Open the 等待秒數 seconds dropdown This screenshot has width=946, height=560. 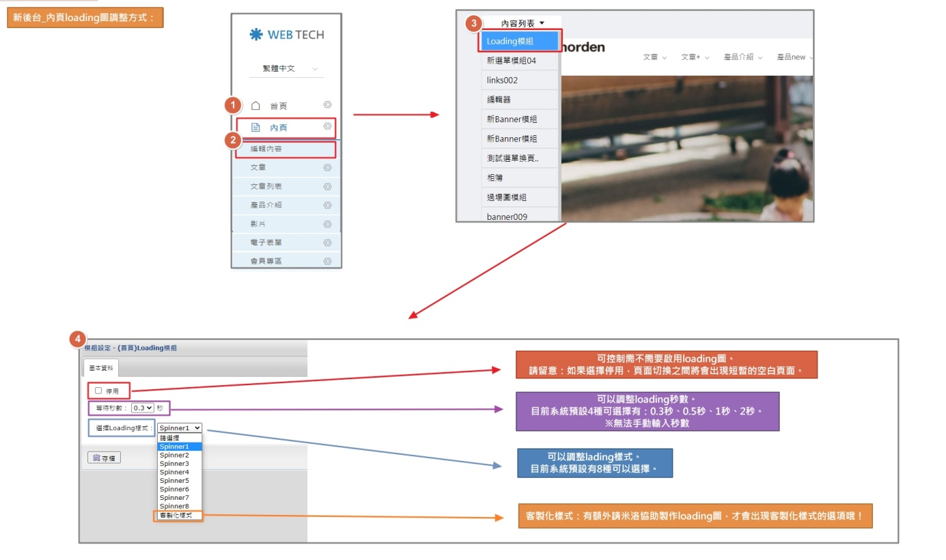(x=143, y=408)
